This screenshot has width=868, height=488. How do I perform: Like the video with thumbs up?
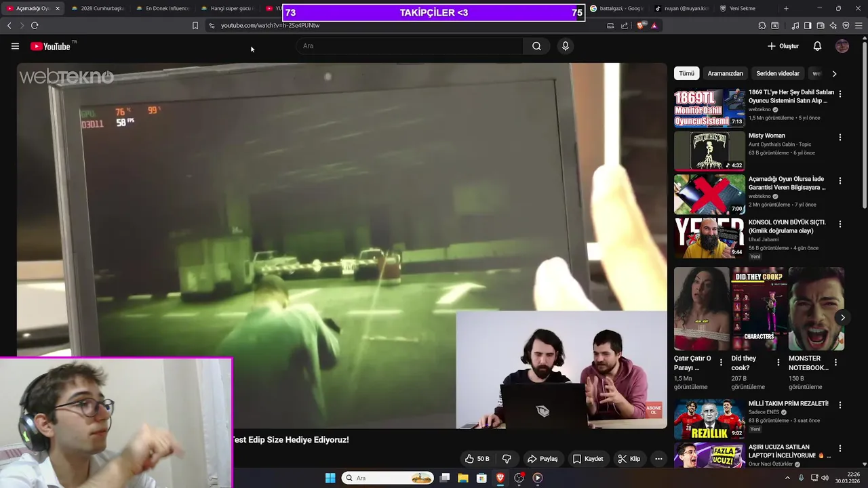pyautogui.click(x=476, y=459)
